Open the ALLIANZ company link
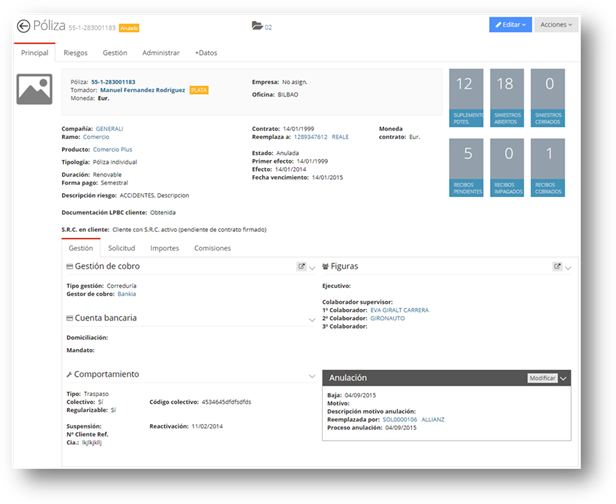The height and width of the screenshot is (504, 616). [433, 420]
